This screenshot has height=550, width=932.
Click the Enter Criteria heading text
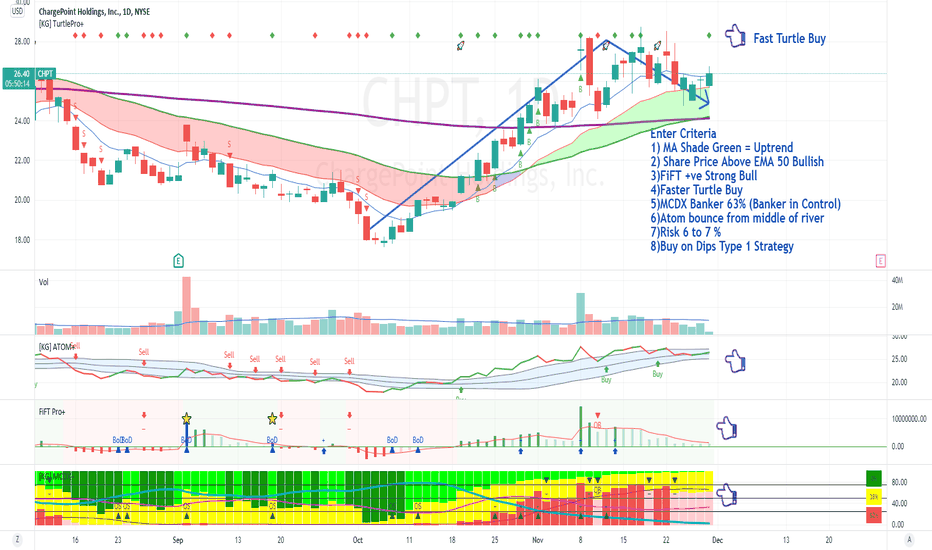point(683,133)
